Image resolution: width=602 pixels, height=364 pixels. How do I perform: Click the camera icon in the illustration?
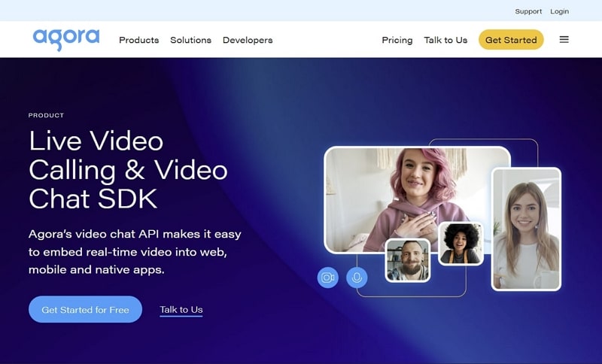pos(328,278)
